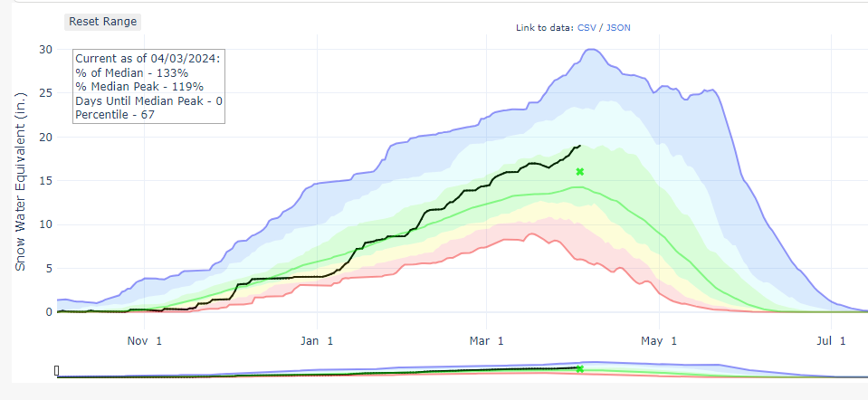Click the Jan 1 x-axis label
868x400 pixels.
click(317, 340)
